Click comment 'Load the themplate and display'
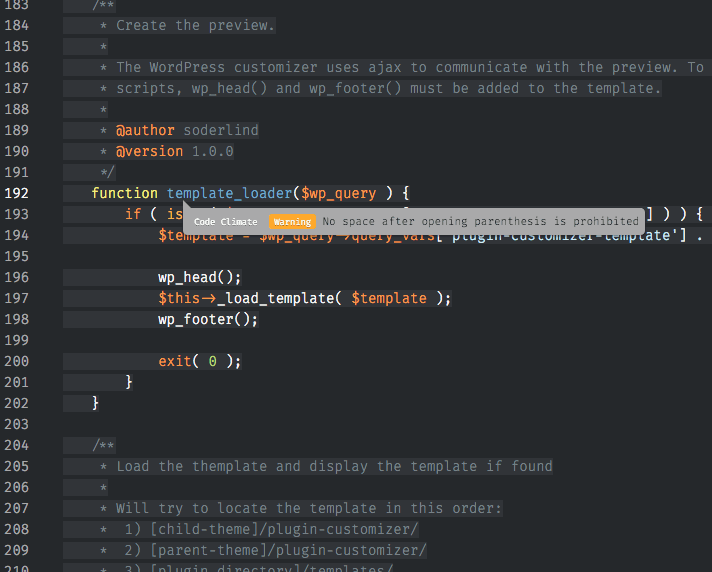 tap(334, 467)
